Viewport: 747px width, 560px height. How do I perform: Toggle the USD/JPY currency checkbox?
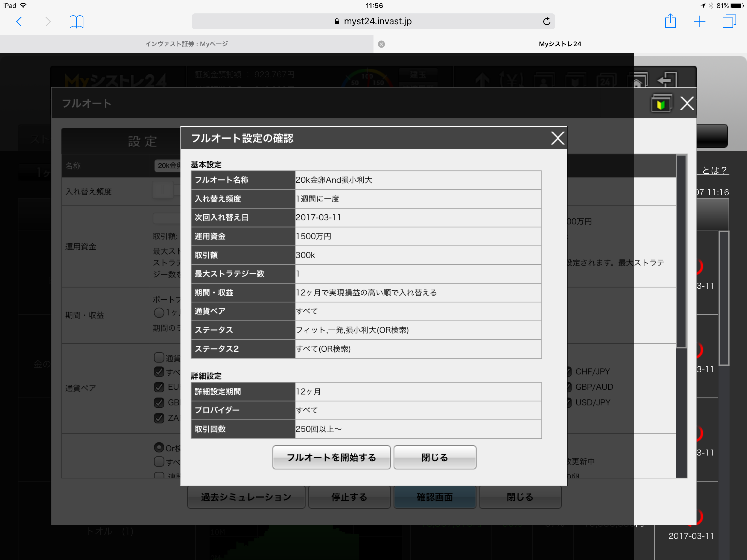(x=569, y=402)
